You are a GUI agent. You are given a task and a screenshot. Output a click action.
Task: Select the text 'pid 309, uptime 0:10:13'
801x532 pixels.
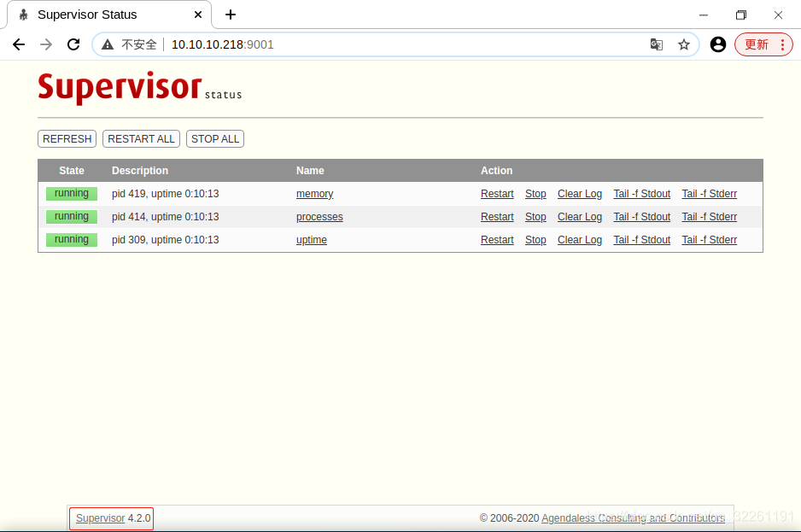[166, 240]
